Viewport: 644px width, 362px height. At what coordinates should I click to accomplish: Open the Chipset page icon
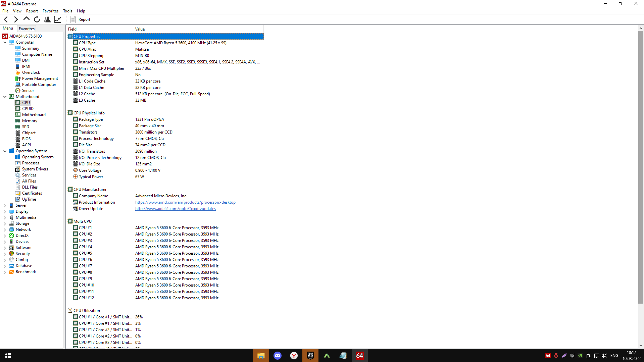(18, 133)
